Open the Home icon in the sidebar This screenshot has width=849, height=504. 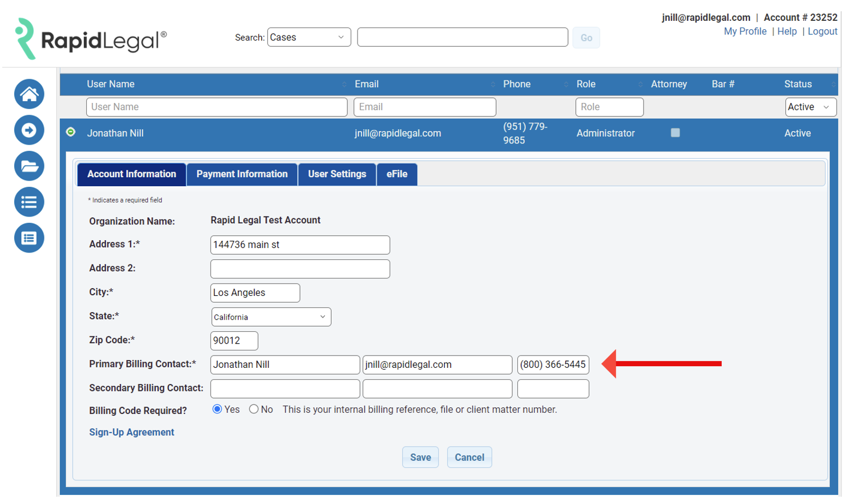click(x=29, y=94)
